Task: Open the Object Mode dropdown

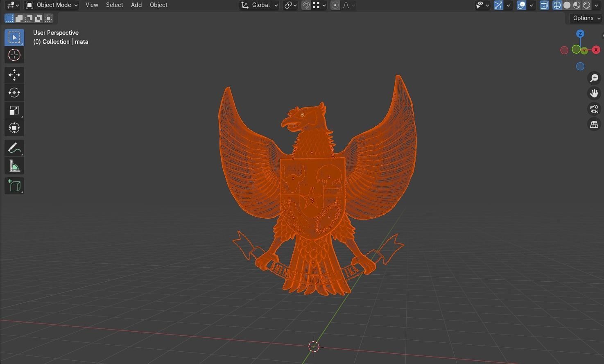Action: point(52,5)
